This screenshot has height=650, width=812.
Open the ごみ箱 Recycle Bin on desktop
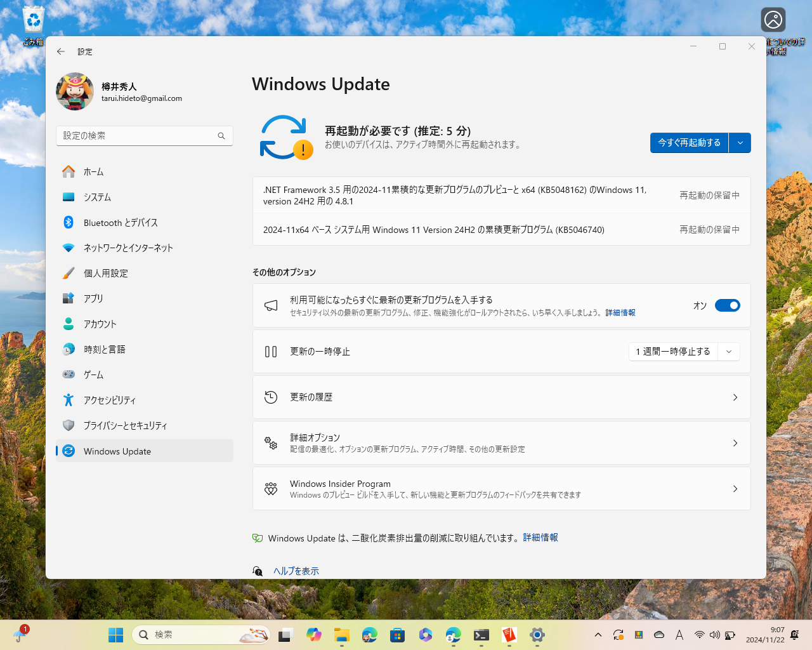(x=33, y=27)
